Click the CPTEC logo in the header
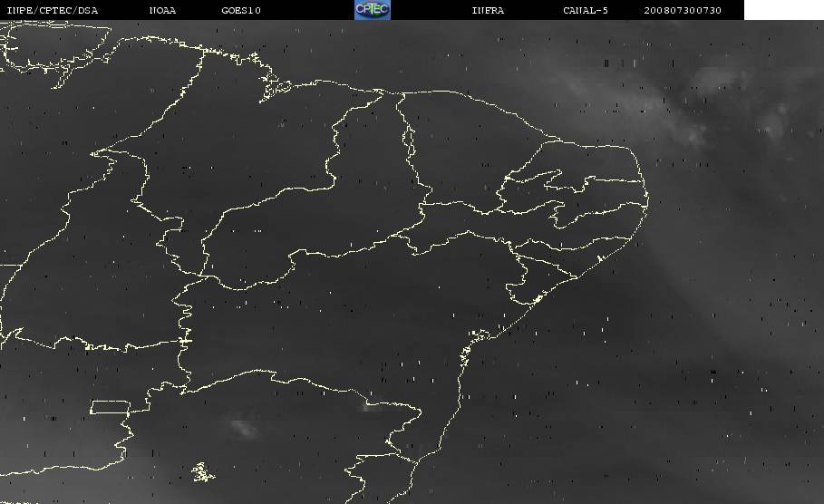The image size is (824, 504). click(372, 9)
